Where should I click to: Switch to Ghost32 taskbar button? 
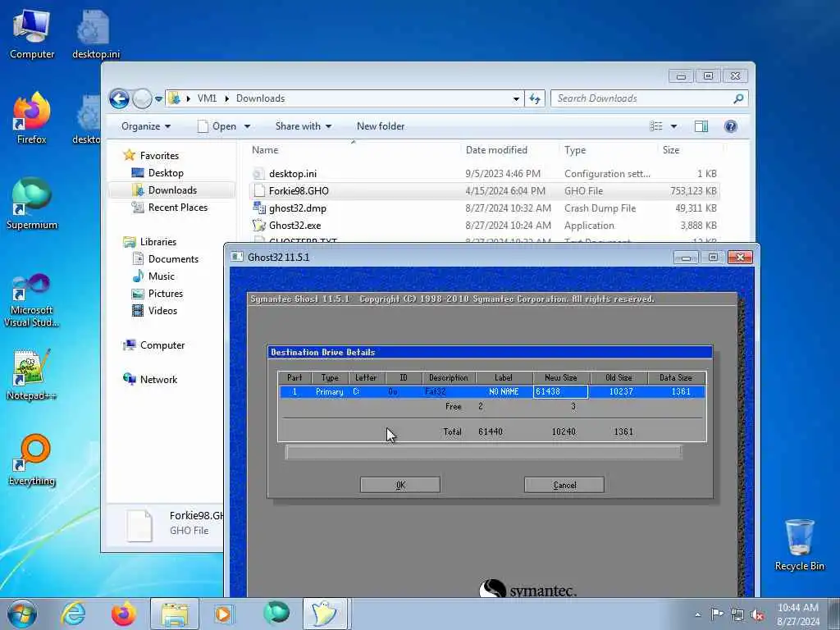[x=325, y=614]
